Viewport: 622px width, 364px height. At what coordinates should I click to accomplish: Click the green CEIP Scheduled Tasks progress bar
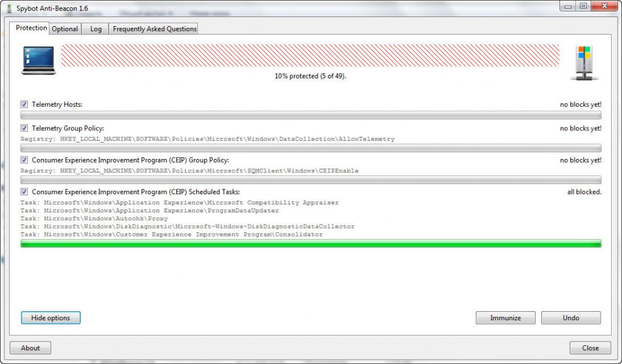311,243
